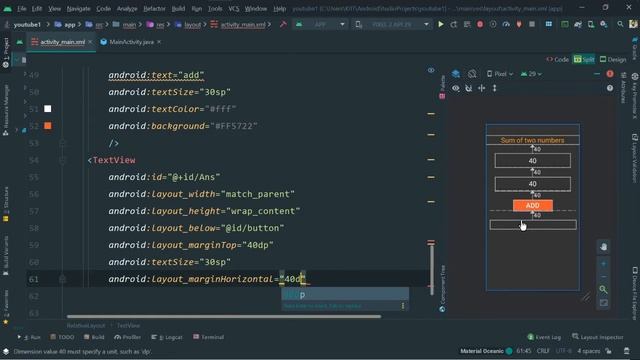
Task: Click the red error indicator in preview toolbar
Action: [x=610, y=74]
